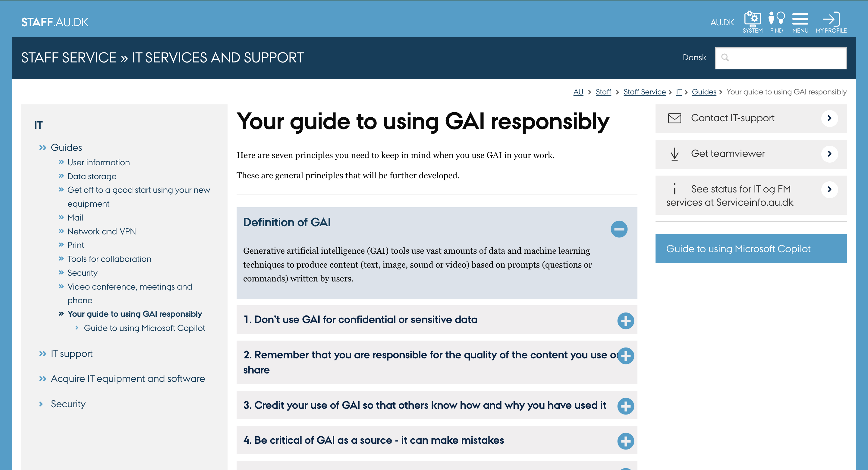The image size is (868, 470).
Task: Click Staff Service in breadcrumb trail
Action: coord(644,92)
